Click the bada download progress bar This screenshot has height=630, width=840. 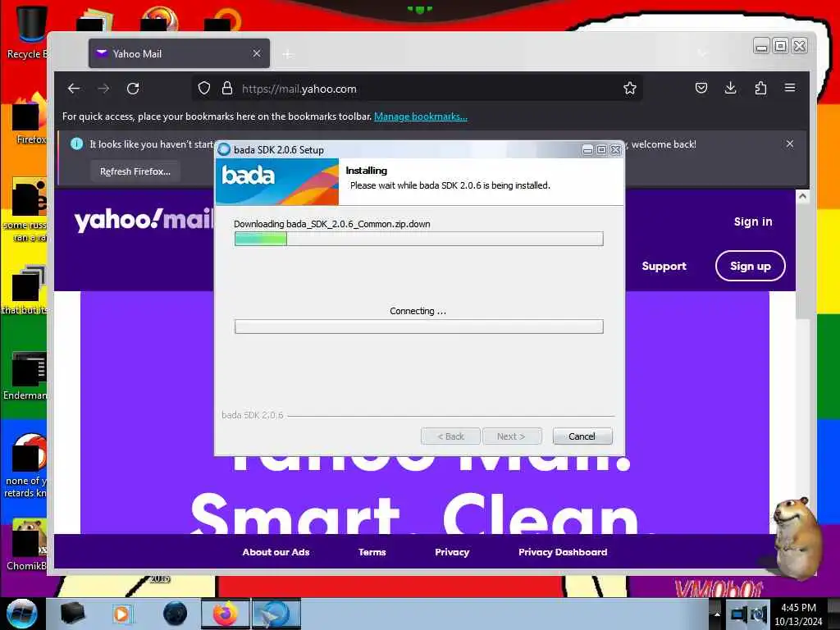419,239
